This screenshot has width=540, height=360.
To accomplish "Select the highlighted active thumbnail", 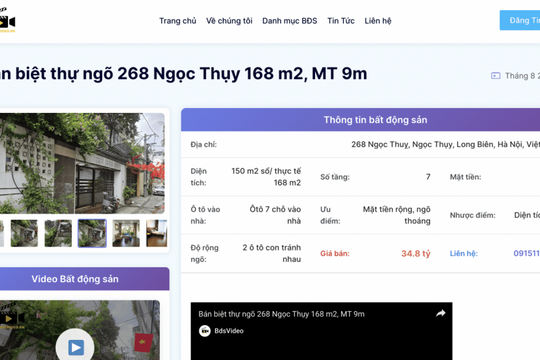I will pyautogui.click(x=92, y=233).
